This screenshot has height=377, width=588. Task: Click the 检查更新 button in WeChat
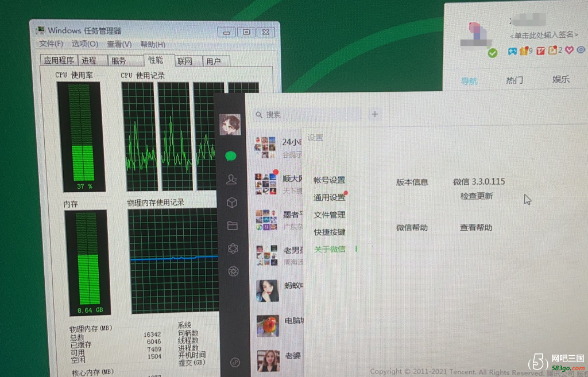477,196
